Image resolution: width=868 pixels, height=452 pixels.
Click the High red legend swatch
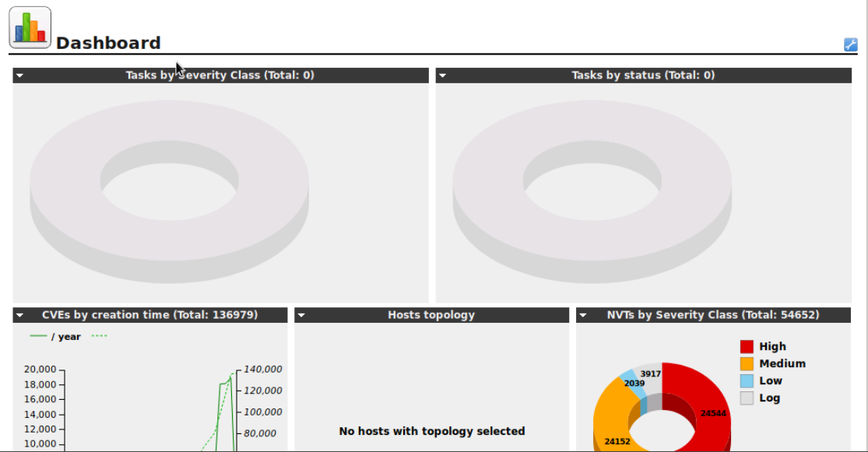[747, 347]
